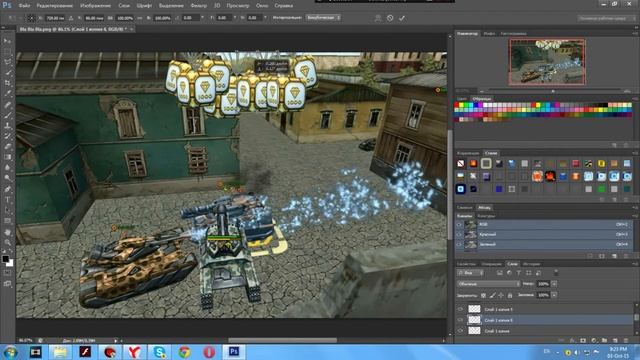Switch to the История tab

pyautogui.click(x=531, y=264)
